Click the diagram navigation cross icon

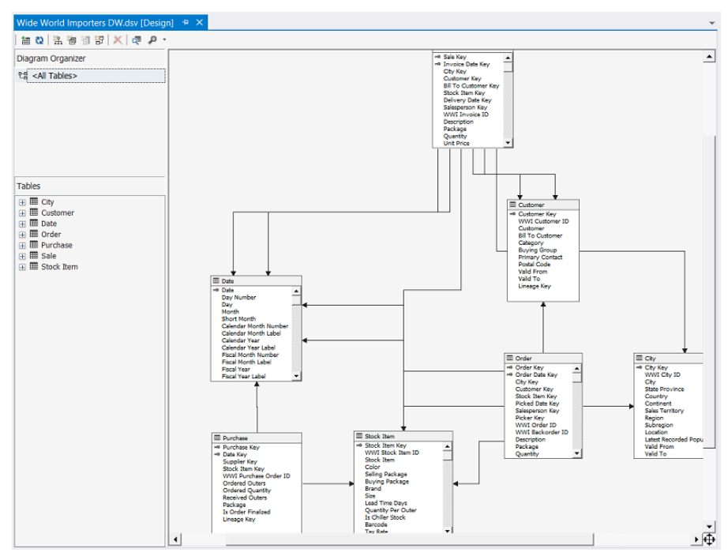tap(707, 539)
